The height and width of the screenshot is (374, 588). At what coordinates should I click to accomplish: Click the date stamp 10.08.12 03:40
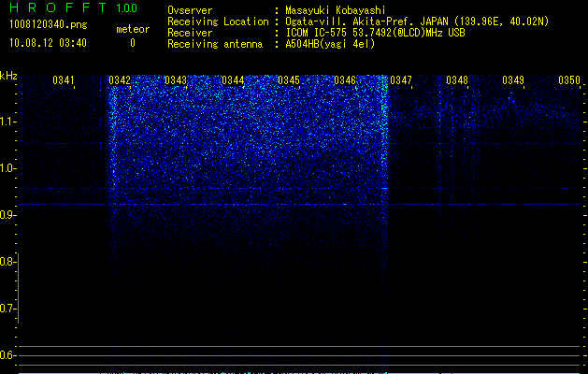(x=48, y=43)
